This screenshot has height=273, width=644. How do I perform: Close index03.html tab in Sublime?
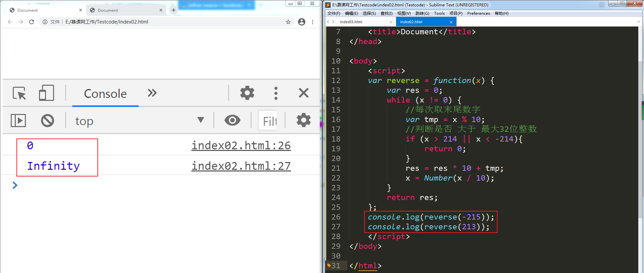click(391, 22)
